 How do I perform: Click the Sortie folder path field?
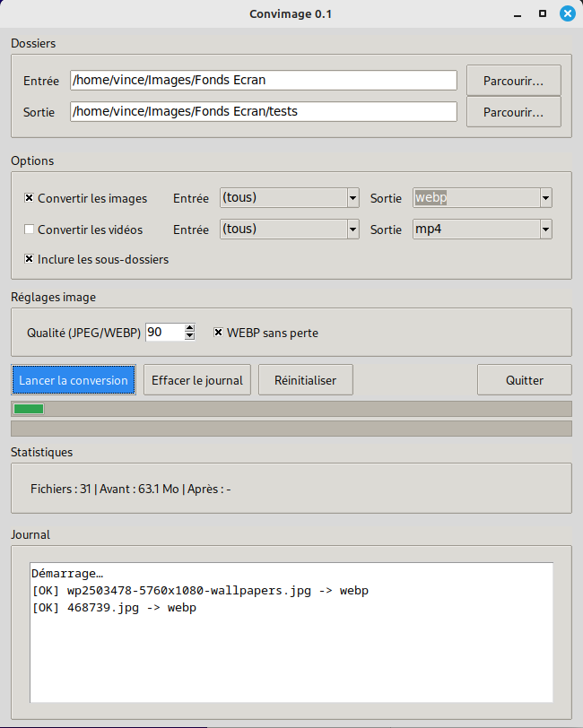pos(264,112)
